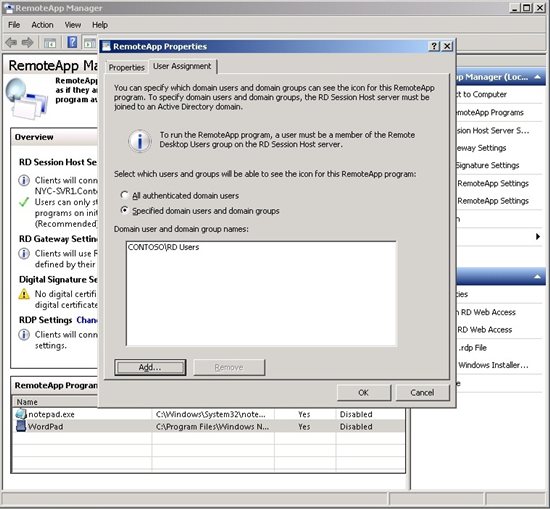Cancel the RemoteApp Properties dialog
This screenshot has width=550, height=509.
[x=422, y=393]
